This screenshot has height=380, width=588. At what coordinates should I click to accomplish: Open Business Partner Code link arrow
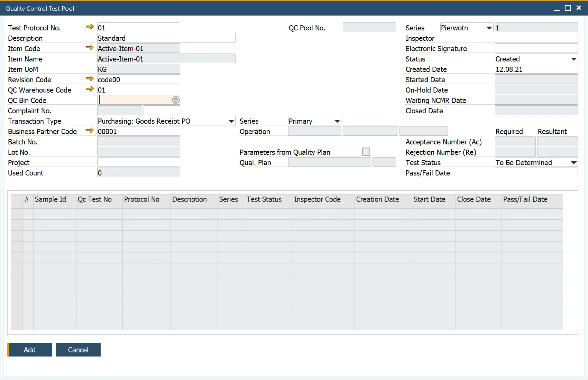tap(90, 131)
